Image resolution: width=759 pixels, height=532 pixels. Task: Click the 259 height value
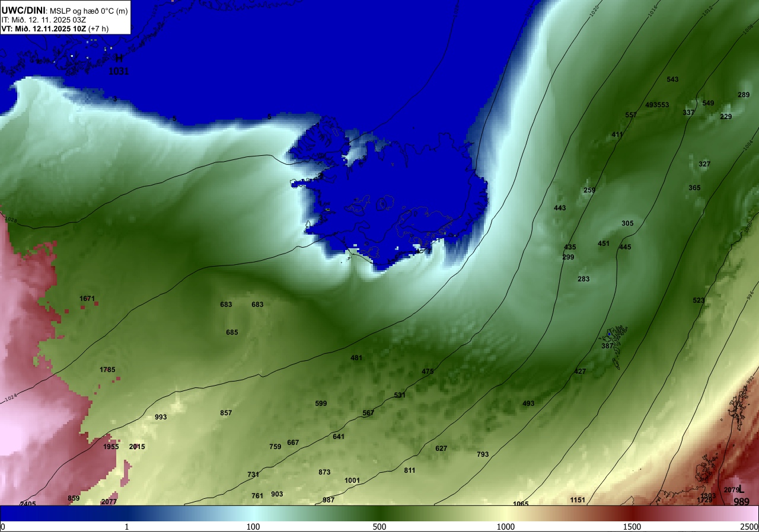pos(589,190)
